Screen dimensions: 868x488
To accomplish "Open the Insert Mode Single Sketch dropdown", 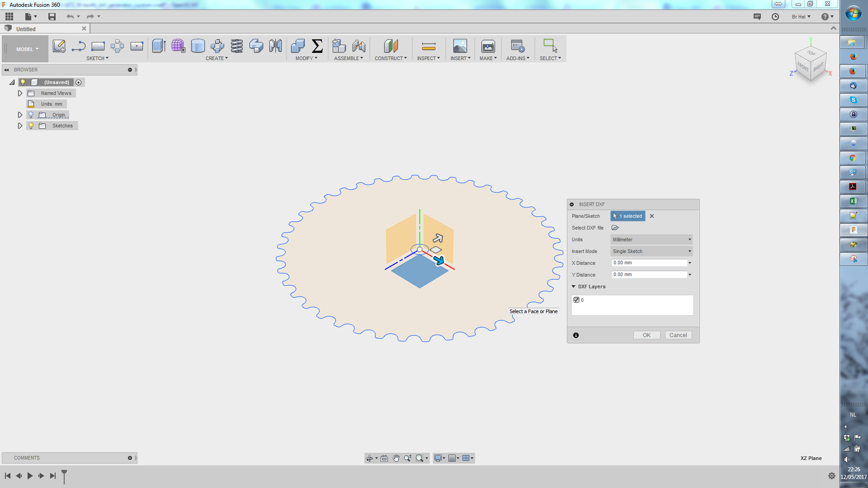I will tap(651, 251).
